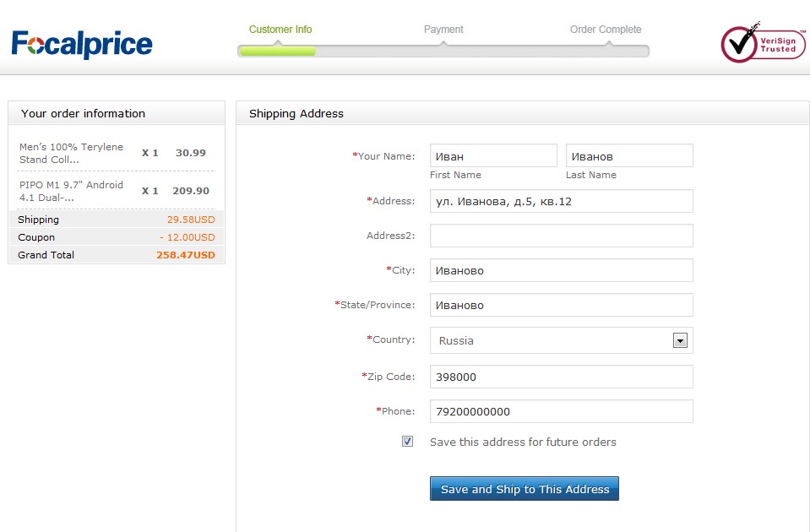Focus the First Name field
The height and width of the screenshot is (532, 810).
(x=493, y=156)
